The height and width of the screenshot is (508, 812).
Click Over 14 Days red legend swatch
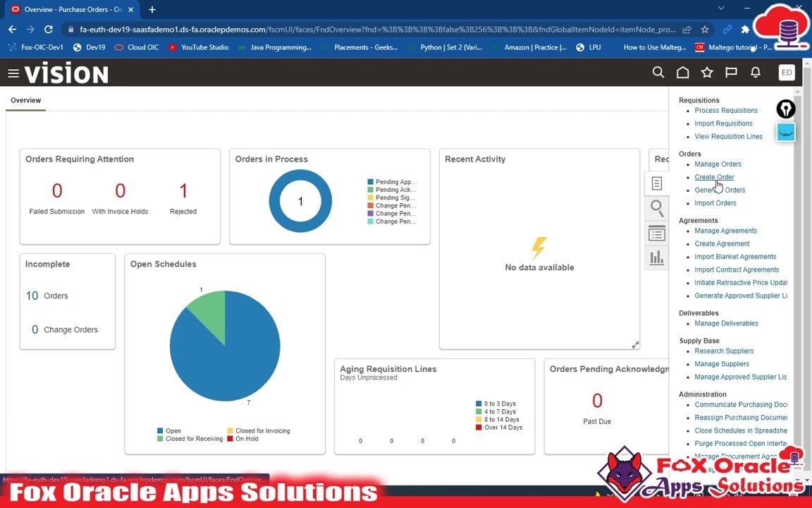coord(479,428)
